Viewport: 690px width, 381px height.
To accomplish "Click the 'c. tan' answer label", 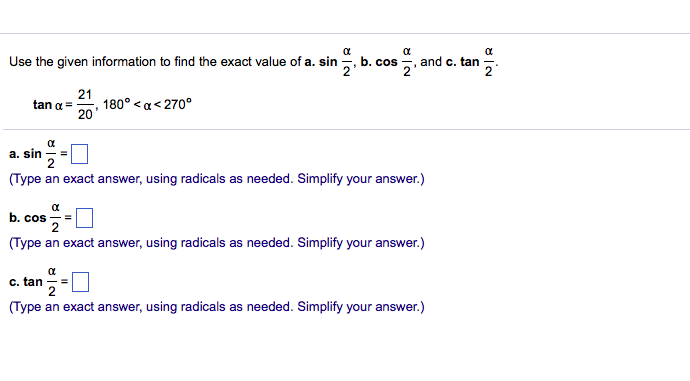I will click(26, 282).
